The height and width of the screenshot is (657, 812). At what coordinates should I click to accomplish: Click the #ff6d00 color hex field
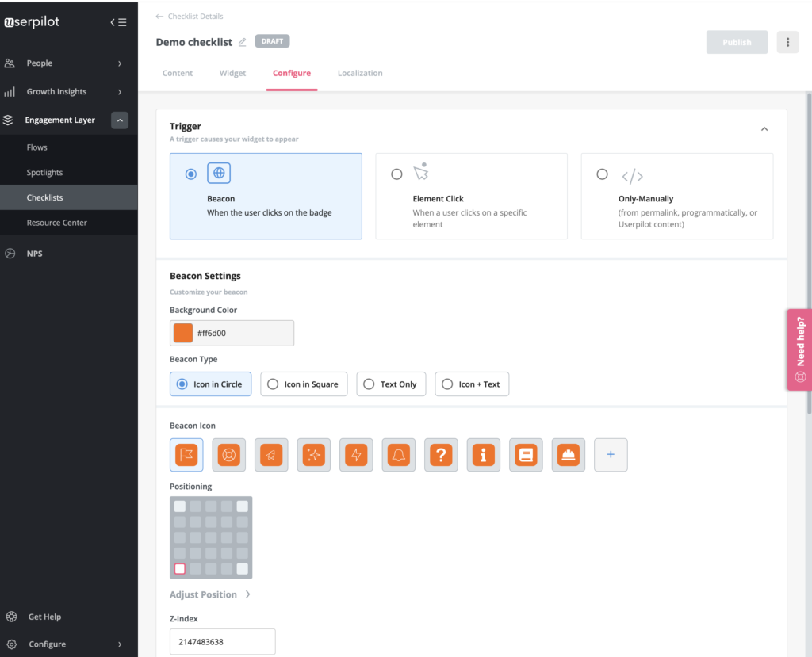click(232, 333)
